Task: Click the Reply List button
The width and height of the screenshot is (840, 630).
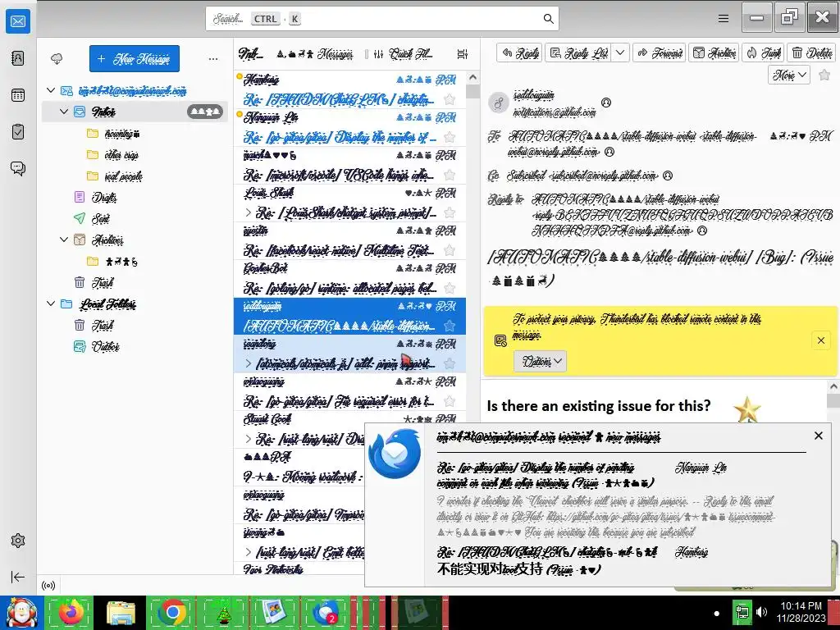Action: point(578,52)
